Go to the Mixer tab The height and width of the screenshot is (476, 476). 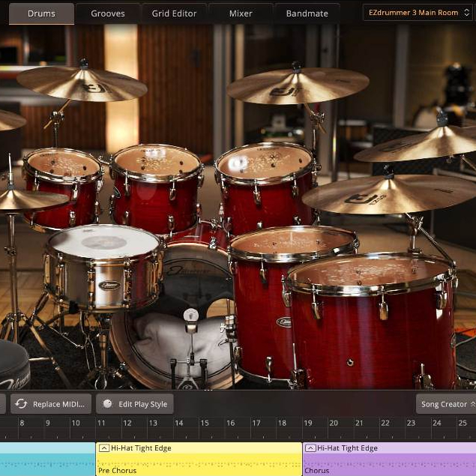coord(240,13)
